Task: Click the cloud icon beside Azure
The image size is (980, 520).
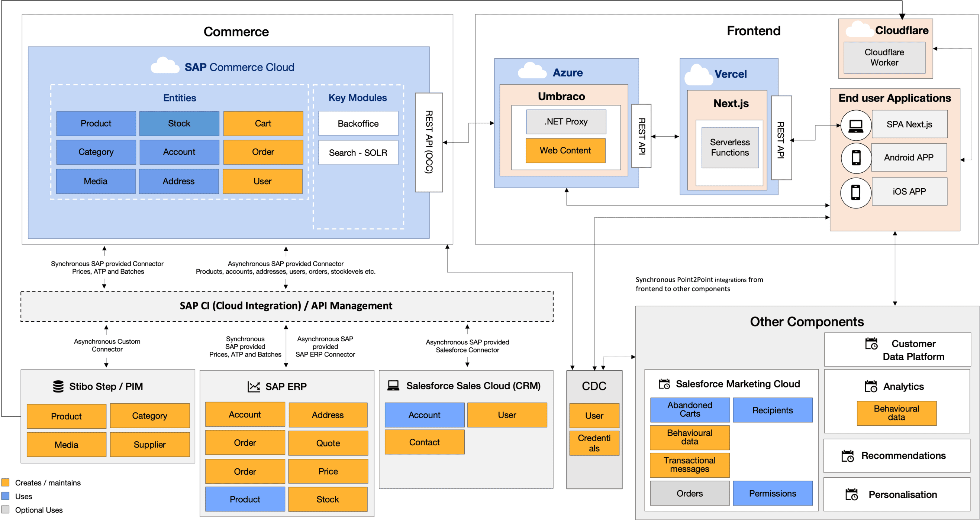Action: point(532,71)
